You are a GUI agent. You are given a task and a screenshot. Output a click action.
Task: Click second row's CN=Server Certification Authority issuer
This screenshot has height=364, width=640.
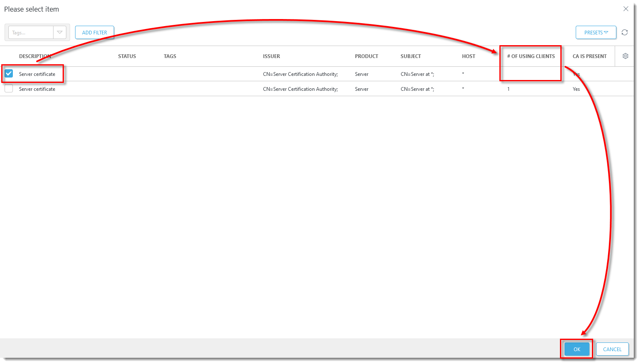pos(300,89)
